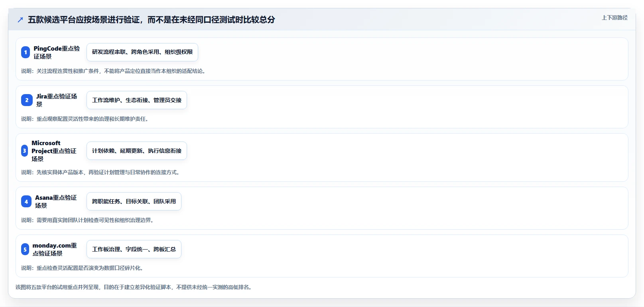Screen dimensions: 644x307
Task: Click the footer caption 该图将五款平台的试用重点并列呈现
Action: 134,287
